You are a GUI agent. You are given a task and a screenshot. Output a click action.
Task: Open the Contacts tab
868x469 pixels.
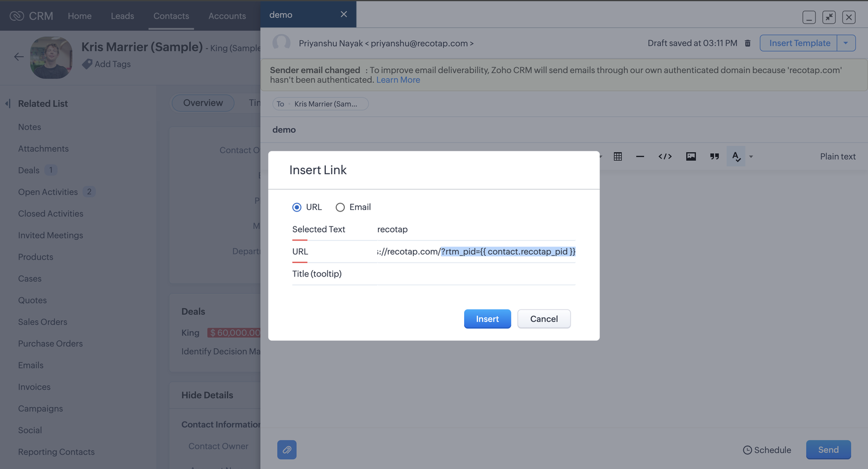click(171, 16)
